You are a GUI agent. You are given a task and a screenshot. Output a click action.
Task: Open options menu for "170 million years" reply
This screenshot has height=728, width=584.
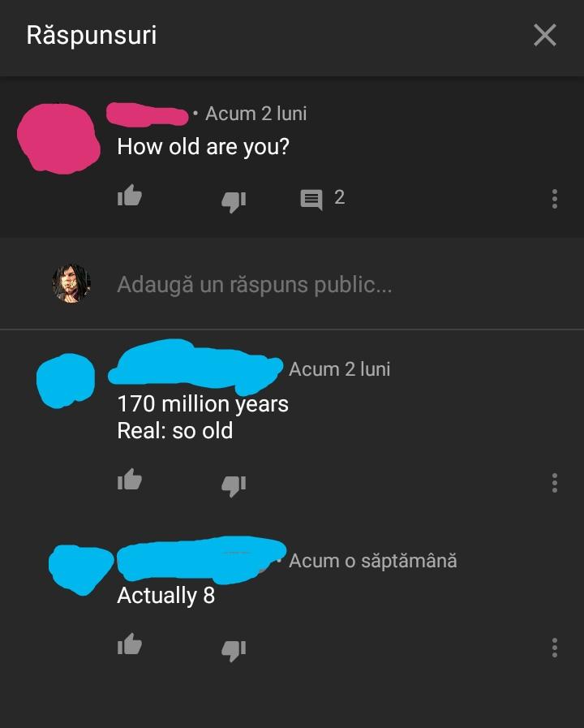coord(554,484)
